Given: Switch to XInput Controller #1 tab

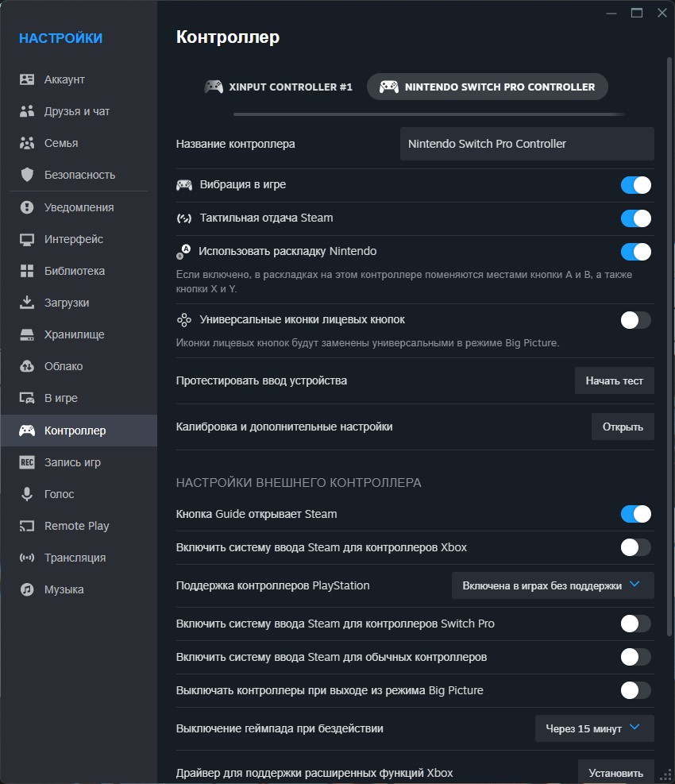Looking at the screenshot, I should tap(279, 87).
